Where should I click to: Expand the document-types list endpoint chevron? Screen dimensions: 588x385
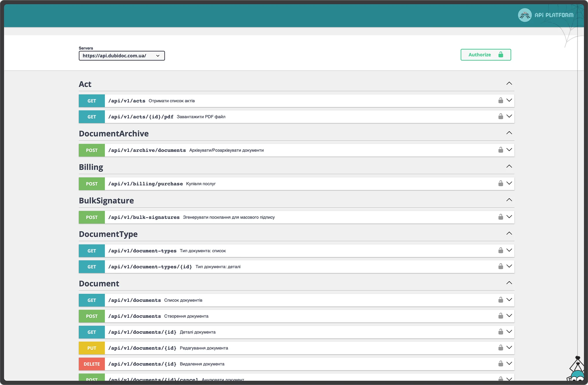pyautogui.click(x=509, y=250)
